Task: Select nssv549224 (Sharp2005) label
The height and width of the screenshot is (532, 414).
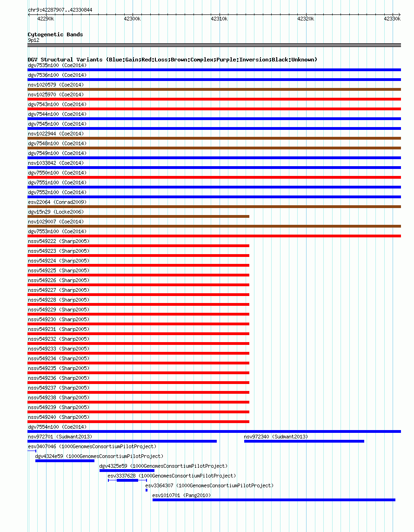Action: point(59,261)
